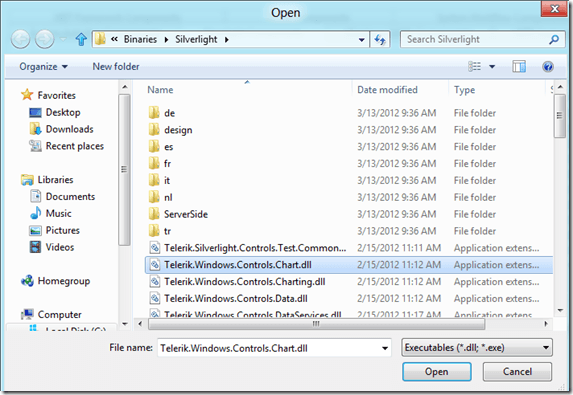573x395 pixels.
Task: Open the view options dropdown arrow
Action: point(492,67)
